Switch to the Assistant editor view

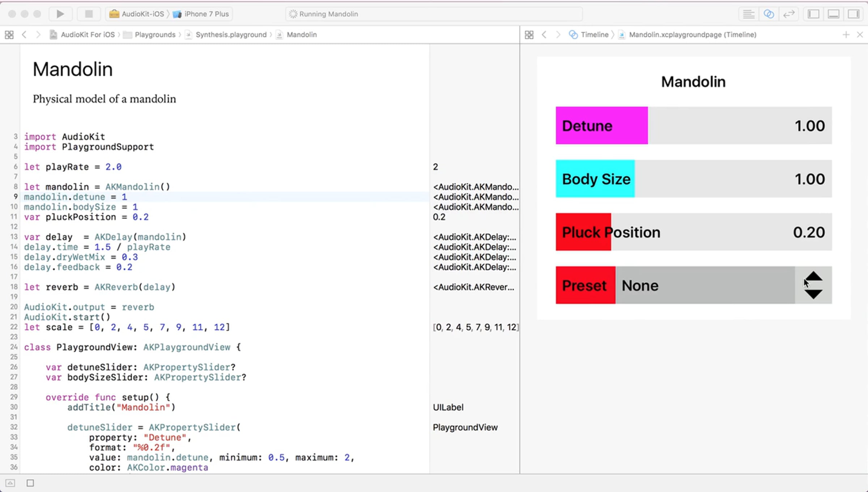point(769,14)
